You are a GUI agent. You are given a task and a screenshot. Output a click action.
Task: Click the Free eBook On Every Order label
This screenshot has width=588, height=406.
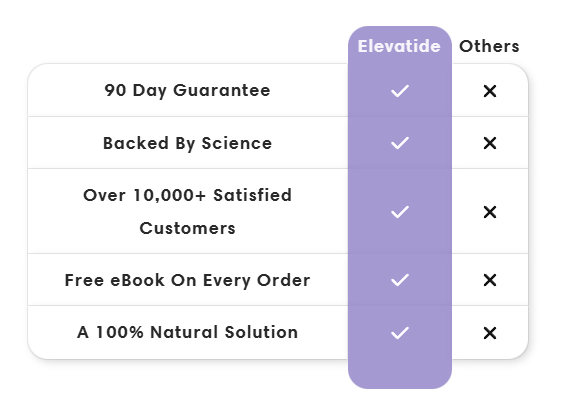(188, 280)
